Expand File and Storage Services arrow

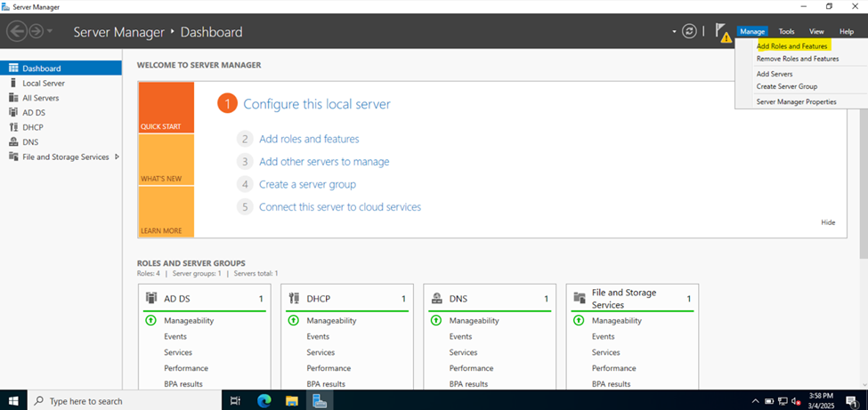[117, 157]
